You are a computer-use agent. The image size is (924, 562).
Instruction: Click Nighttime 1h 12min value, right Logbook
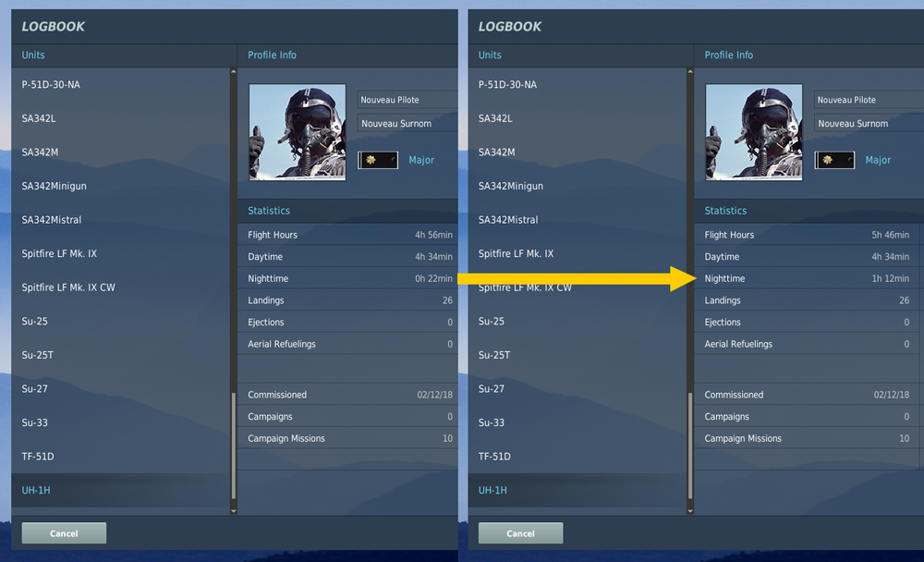pos(891,278)
